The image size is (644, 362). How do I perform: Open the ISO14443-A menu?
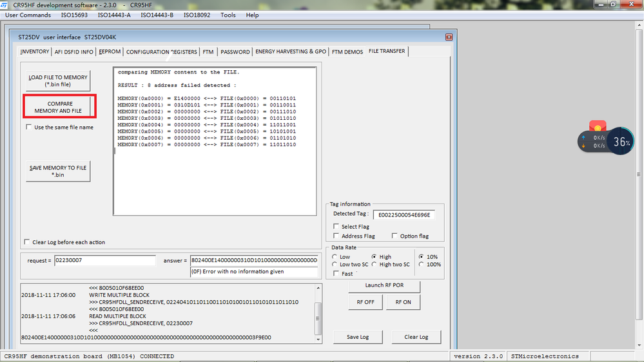114,15
